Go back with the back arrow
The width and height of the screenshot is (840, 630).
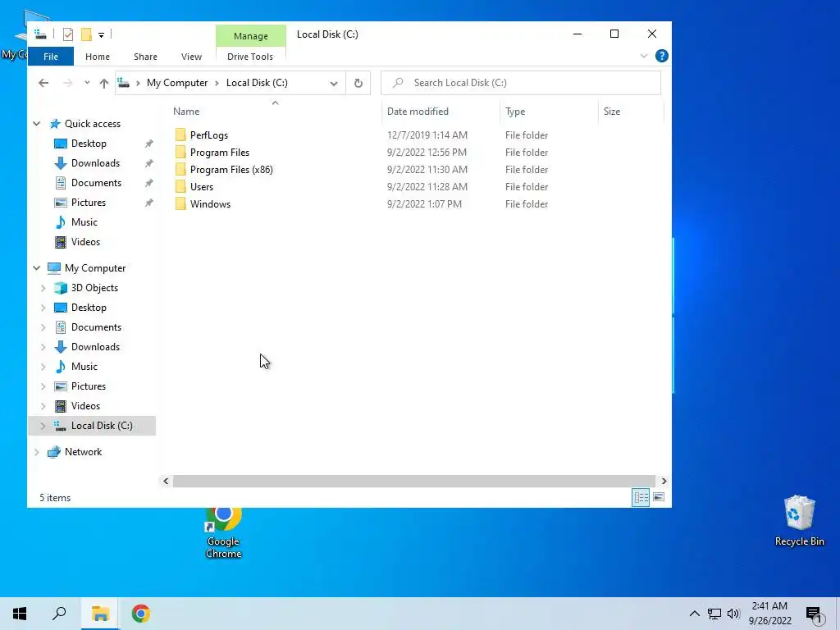coord(43,83)
